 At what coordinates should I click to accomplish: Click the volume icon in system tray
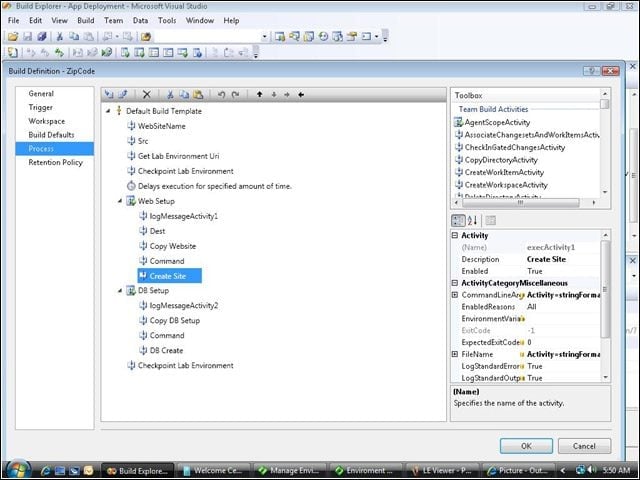click(592, 470)
